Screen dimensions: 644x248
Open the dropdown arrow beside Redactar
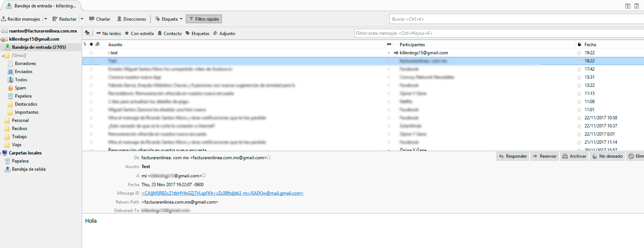tap(82, 19)
